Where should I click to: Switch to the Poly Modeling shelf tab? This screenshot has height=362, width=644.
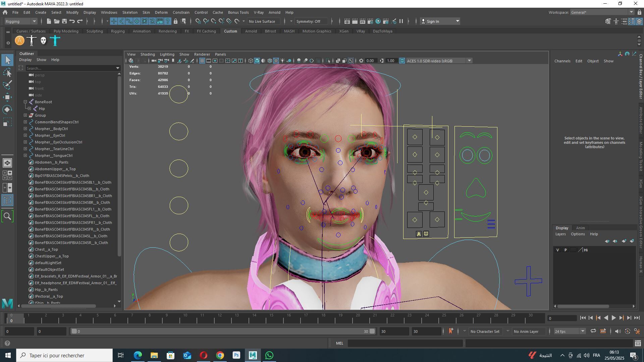[66, 31]
